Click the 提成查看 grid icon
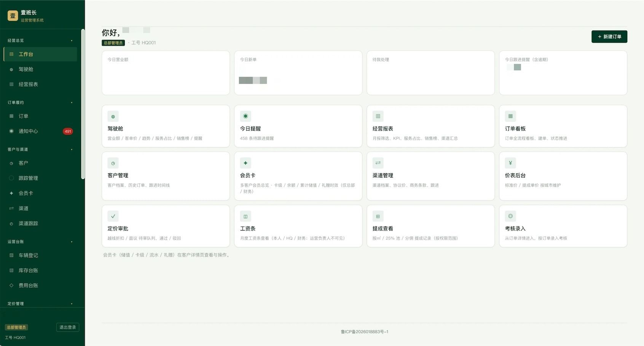The image size is (644, 346). coord(378,216)
